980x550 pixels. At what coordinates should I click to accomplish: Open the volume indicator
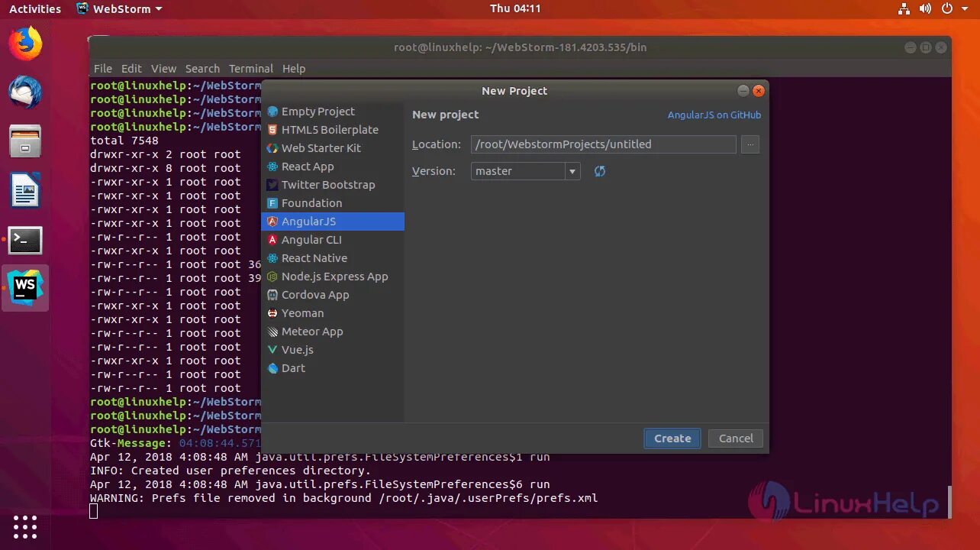925,9
